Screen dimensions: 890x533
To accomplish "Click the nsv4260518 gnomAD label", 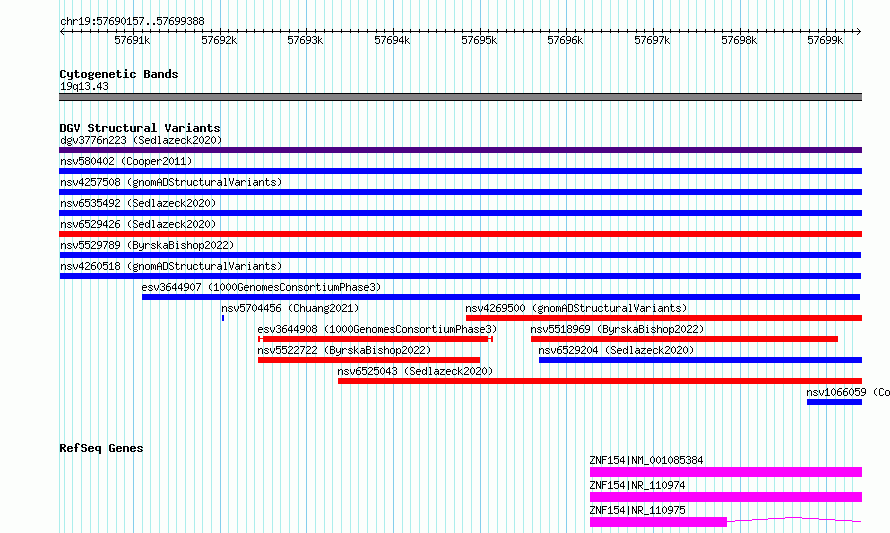I will point(171,266).
